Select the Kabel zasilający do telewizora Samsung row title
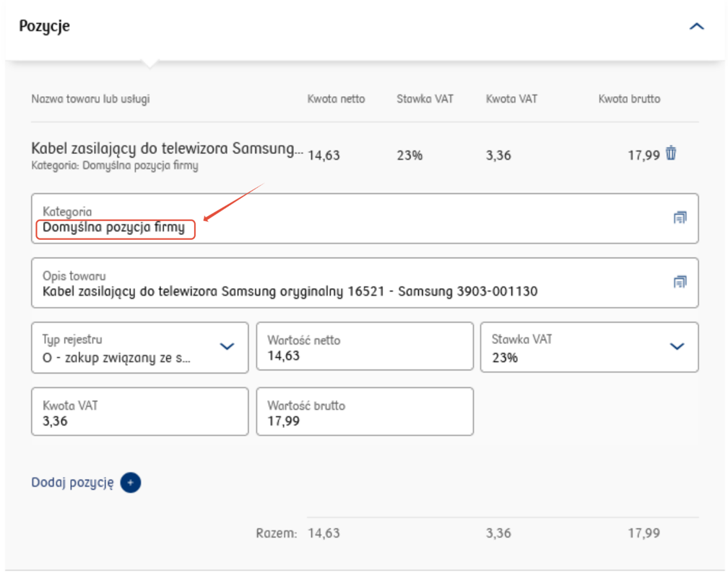 pyautogui.click(x=167, y=149)
